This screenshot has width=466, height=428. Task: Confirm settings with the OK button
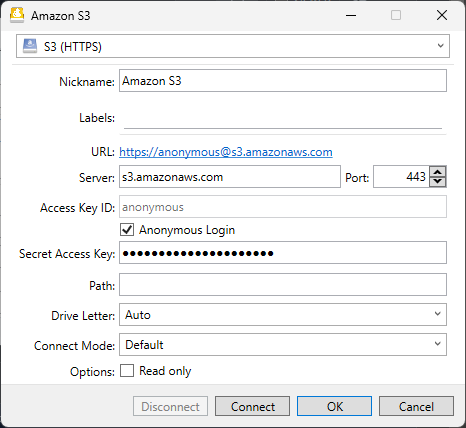[x=334, y=406]
